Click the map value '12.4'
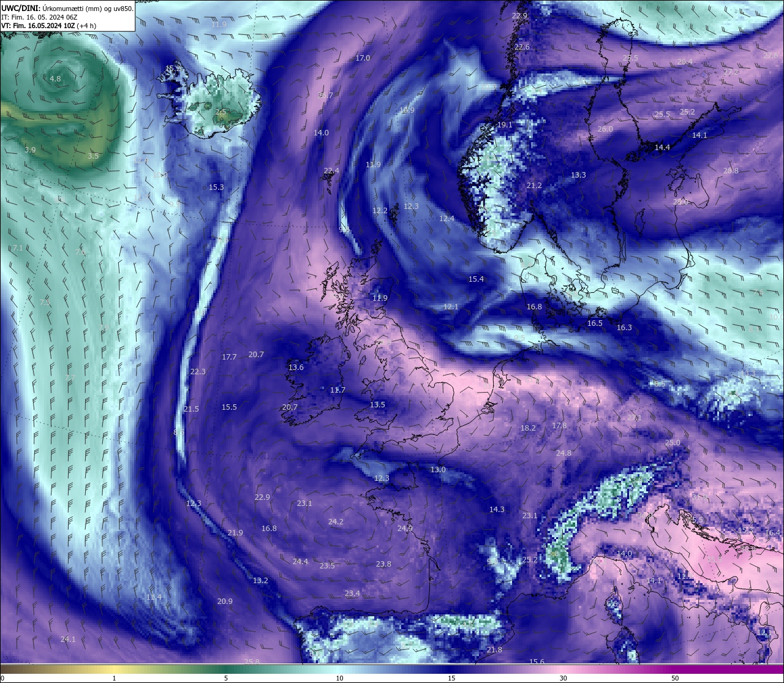Image resolution: width=784 pixels, height=683 pixels. pos(447,218)
